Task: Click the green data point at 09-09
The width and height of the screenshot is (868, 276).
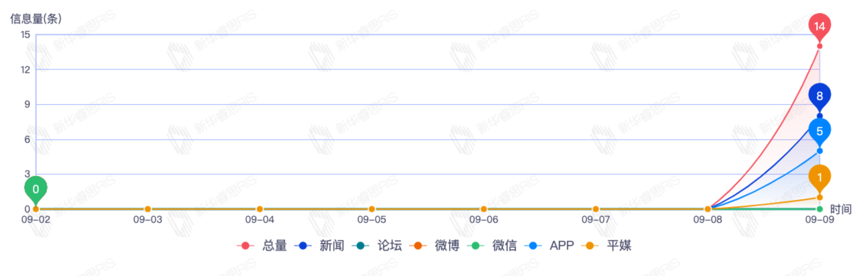Action: click(x=819, y=209)
